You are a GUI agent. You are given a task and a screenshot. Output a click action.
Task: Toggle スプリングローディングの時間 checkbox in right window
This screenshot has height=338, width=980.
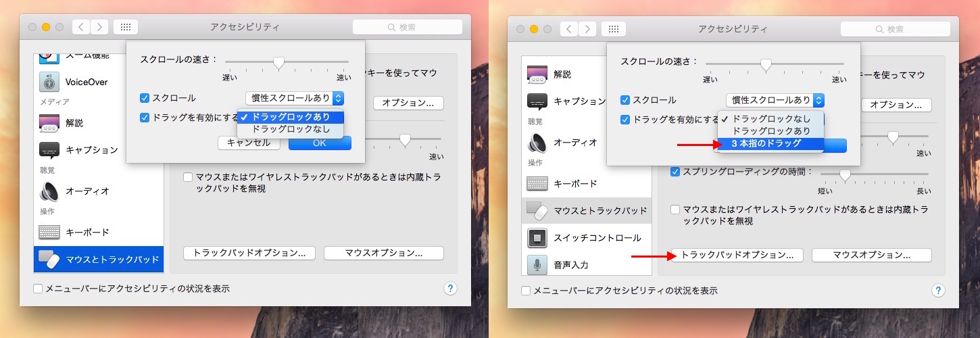675,172
